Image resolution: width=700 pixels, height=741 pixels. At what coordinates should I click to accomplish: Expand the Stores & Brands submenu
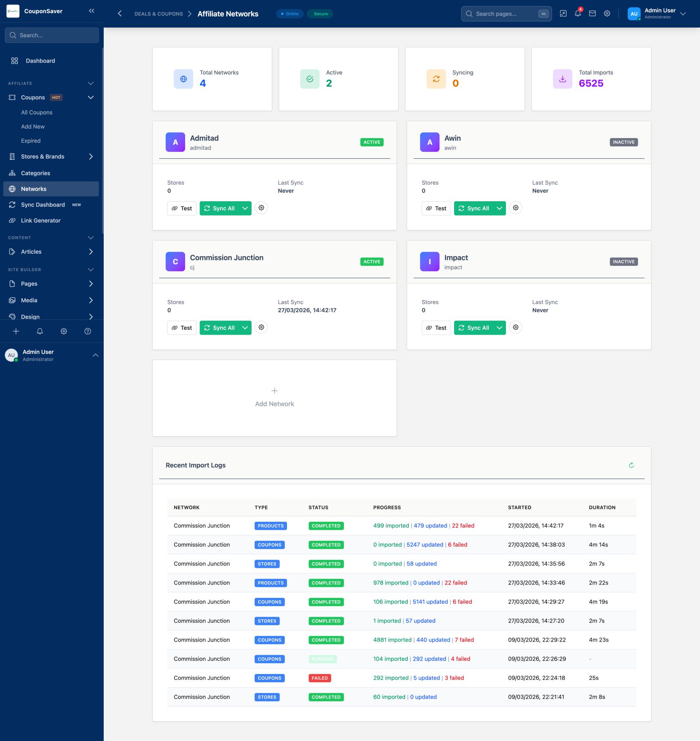point(91,157)
